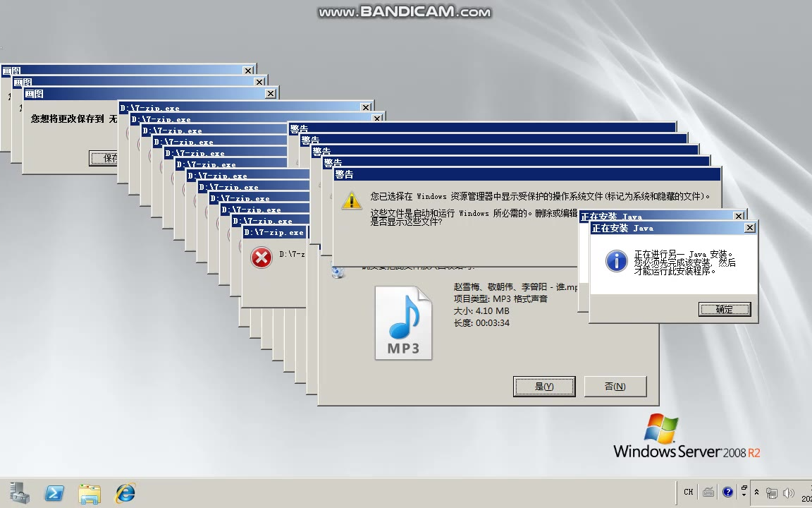Click the keyboard input method icon

click(x=708, y=492)
